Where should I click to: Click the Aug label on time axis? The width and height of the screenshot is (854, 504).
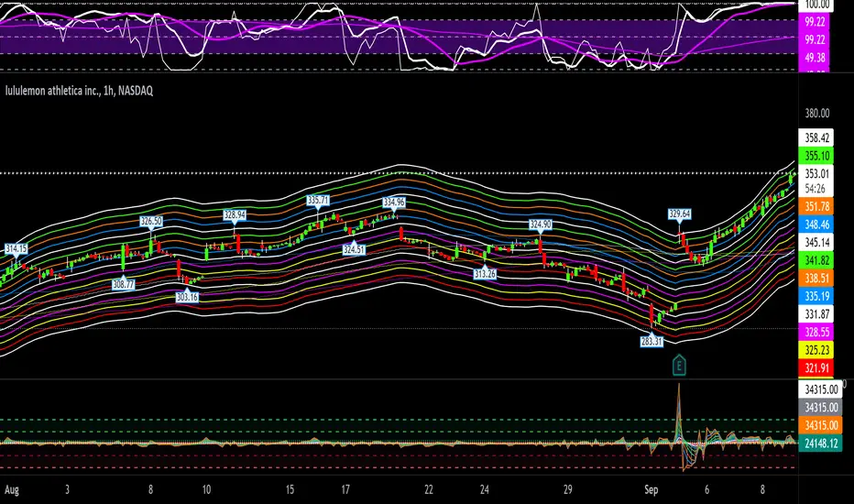[11, 490]
